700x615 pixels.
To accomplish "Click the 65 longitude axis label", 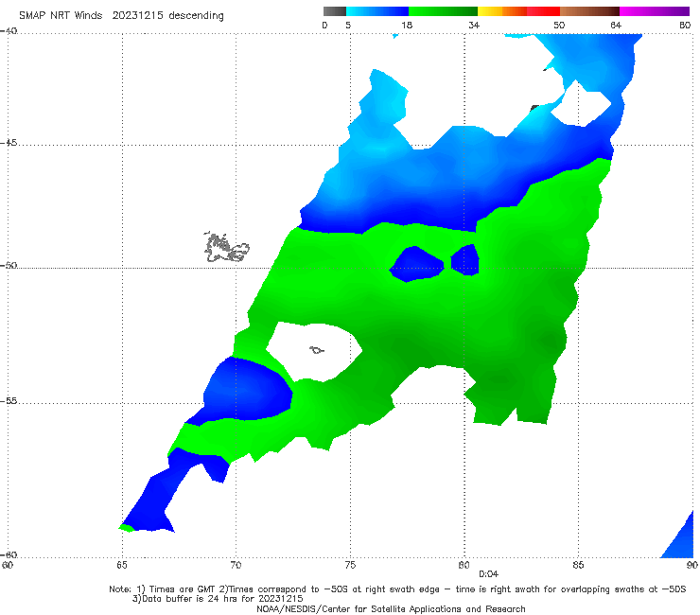I will point(121,565).
